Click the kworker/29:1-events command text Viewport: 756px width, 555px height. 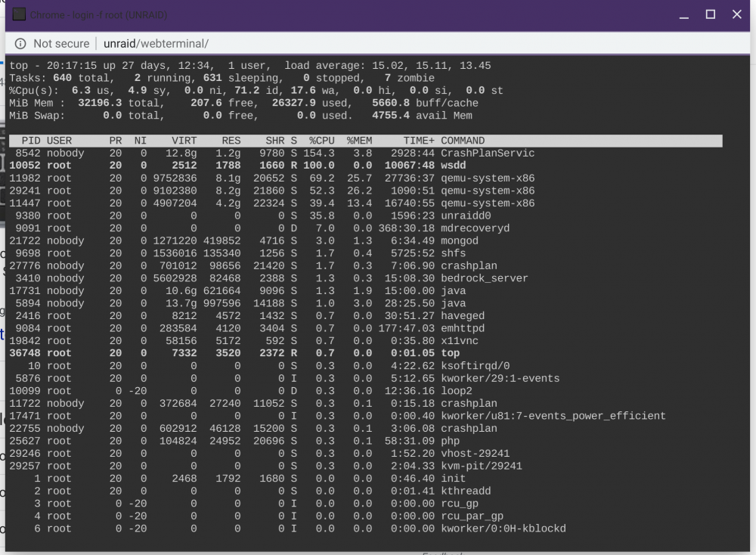point(500,379)
